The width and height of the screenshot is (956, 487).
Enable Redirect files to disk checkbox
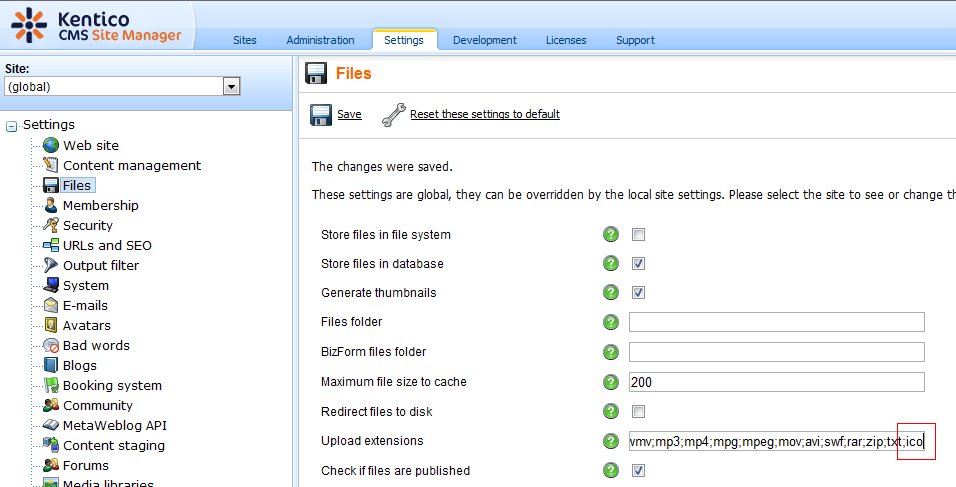(638, 411)
